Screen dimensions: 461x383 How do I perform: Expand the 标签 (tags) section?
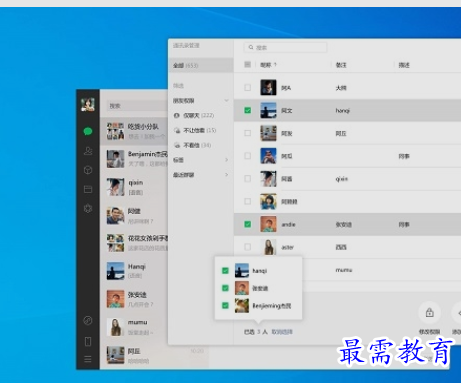tap(227, 160)
